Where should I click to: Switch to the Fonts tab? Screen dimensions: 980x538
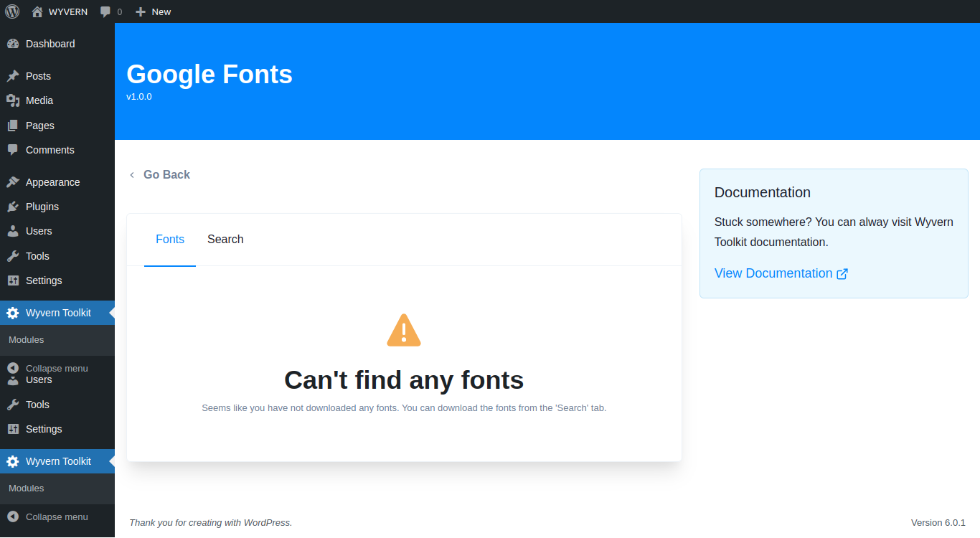pos(170,240)
